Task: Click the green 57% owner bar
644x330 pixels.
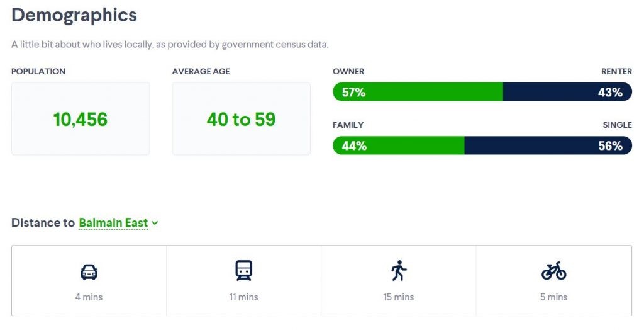Action: (x=418, y=92)
